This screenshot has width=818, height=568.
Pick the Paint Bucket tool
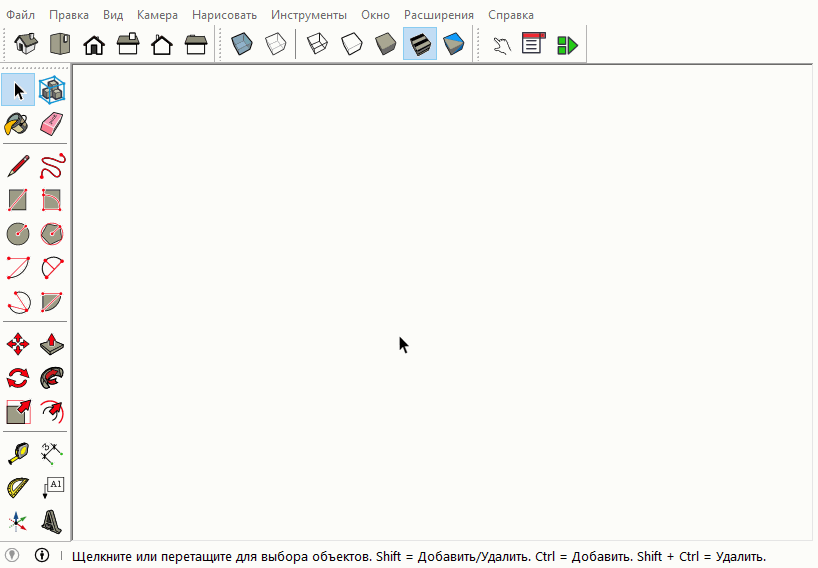17,125
